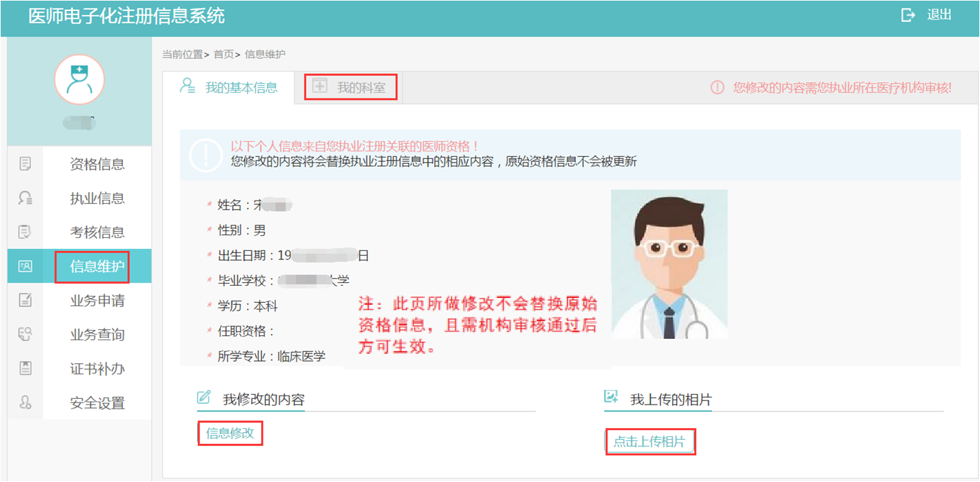Click 退出 to log out
This screenshot has height=482, width=980.
pos(939,15)
